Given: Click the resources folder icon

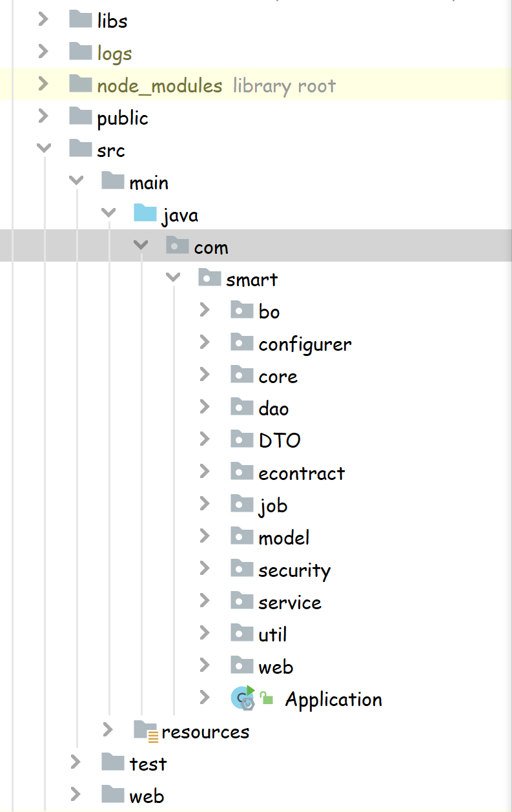Looking at the screenshot, I should pyautogui.click(x=146, y=731).
